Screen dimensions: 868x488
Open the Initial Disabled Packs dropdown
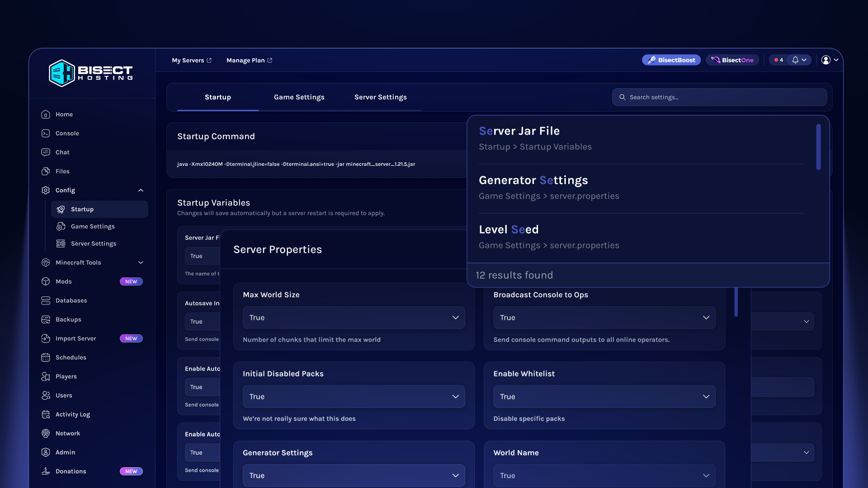354,397
